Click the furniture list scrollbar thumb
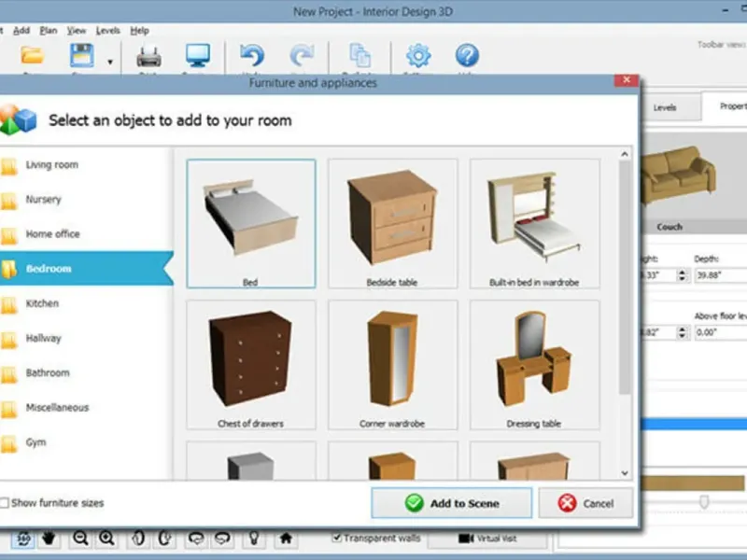747x560 pixels. [x=624, y=277]
